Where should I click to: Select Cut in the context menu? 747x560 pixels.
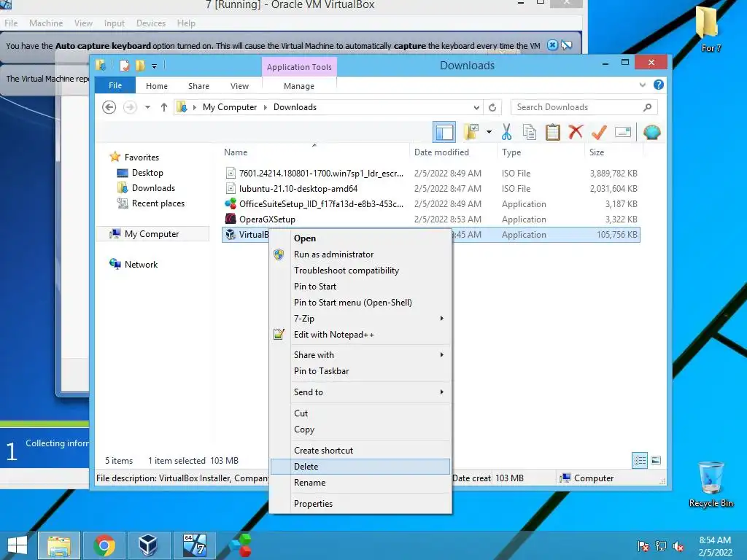click(x=360, y=413)
